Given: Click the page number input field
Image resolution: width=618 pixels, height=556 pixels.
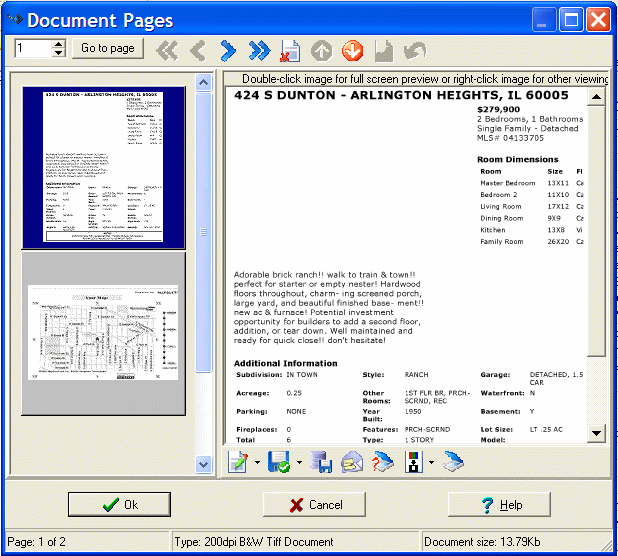Looking at the screenshot, I should 32,49.
